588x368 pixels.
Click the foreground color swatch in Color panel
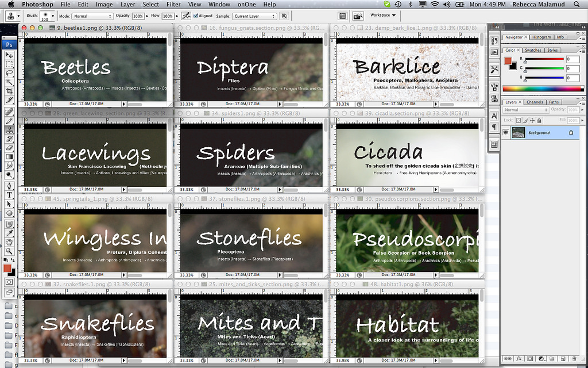pyautogui.click(x=508, y=60)
